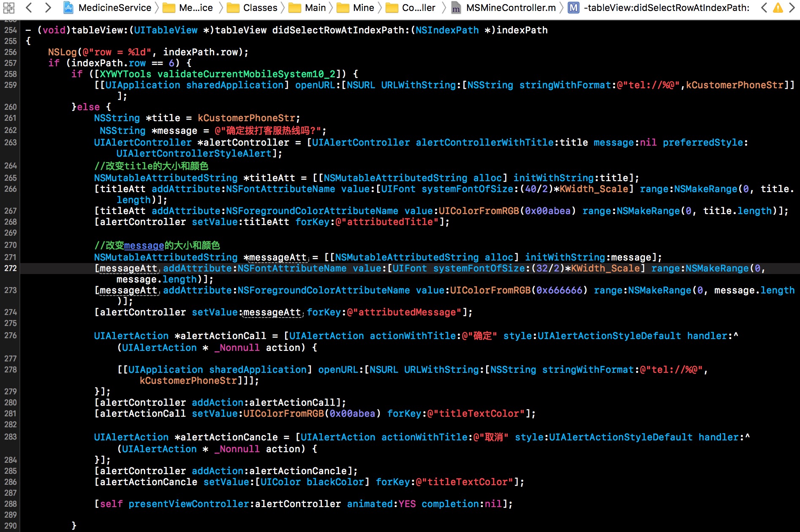Viewport: 800px width, 532px height.
Task: Click the yellow warning issue icon
Action: pyautogui.click(x=778, y=8)
